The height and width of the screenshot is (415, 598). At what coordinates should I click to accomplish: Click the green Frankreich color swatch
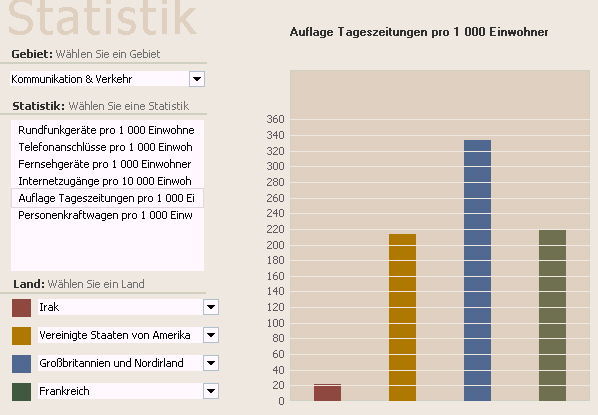[x=21, y=392]
